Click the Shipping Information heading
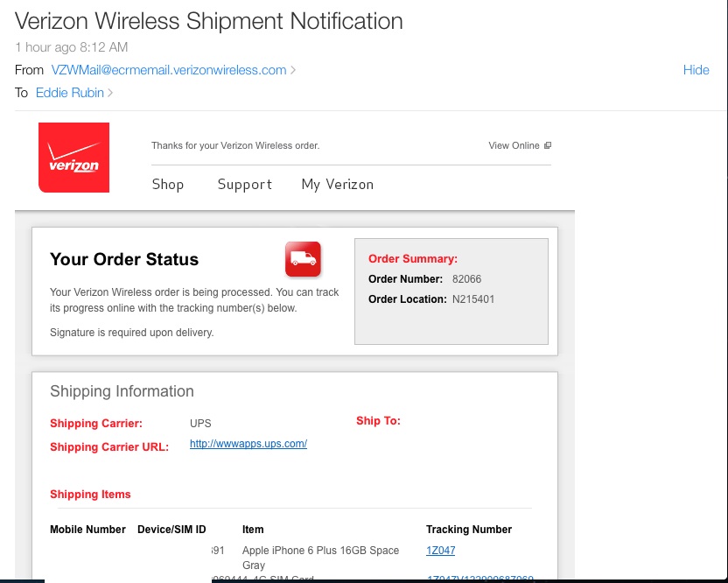Image resolution: width=728 pixels, height=583 pixels. pyautogui.click(x=122, y=391)
